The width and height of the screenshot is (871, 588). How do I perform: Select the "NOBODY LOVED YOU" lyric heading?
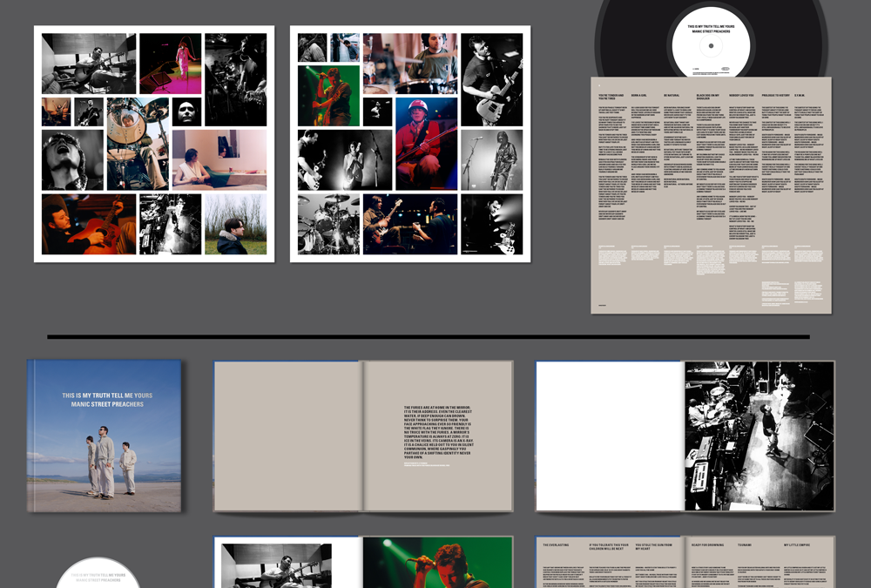[741, 96]
